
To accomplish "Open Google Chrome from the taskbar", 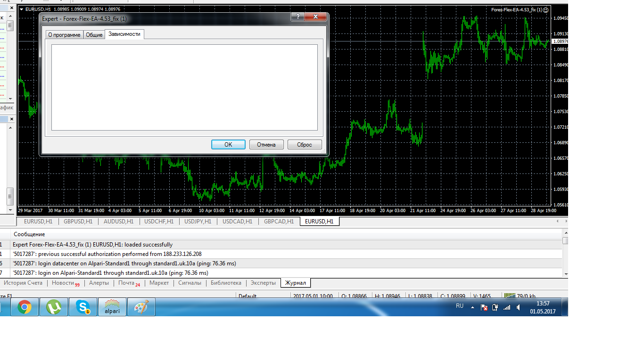I will coord(25,307).
